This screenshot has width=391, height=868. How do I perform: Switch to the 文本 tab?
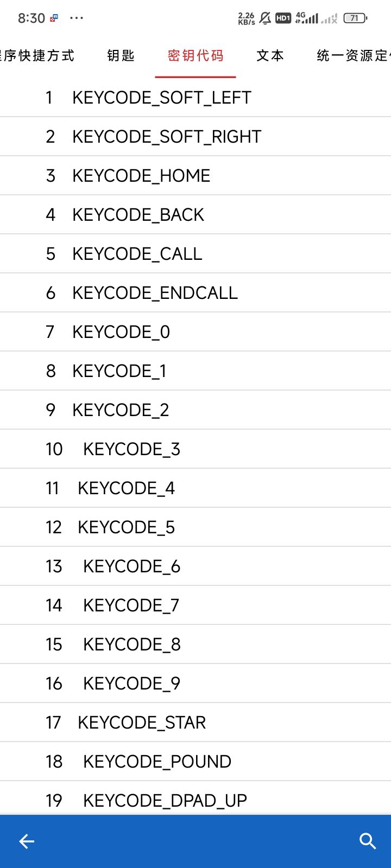[270, 55]
